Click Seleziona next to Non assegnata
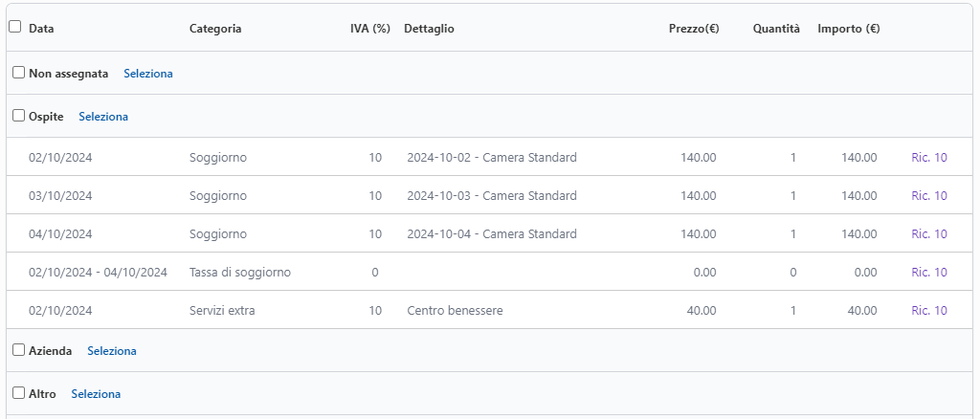980x419 pixels. pos(148,74)
